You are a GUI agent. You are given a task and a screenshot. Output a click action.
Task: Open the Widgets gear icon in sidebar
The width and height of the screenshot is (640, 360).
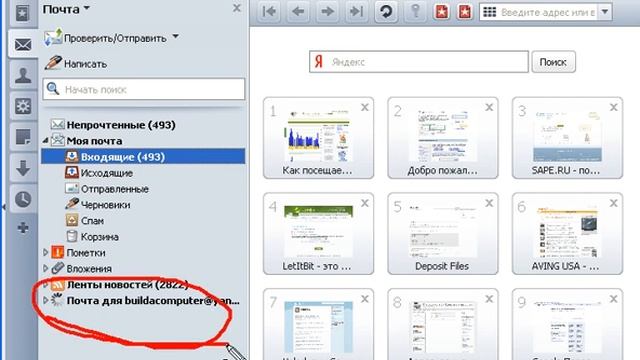click(23, 106)
